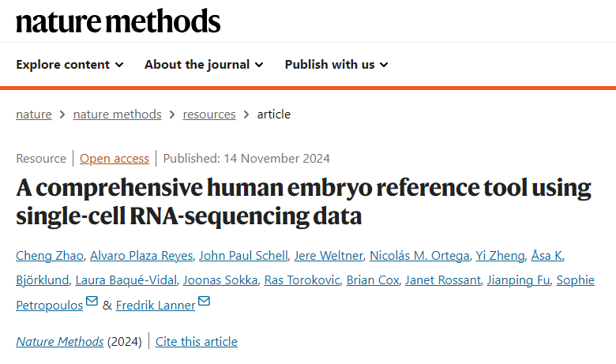The height and width of the screenshot is (364, 616).
Task: Click Cite this article link
Action: (x=197, y=342)
